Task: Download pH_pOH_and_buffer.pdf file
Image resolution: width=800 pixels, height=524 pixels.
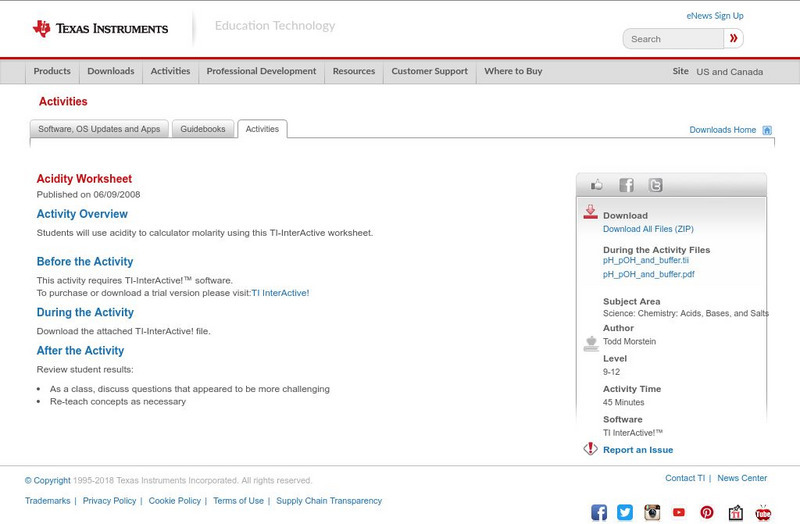Action: tap(648, 275)
